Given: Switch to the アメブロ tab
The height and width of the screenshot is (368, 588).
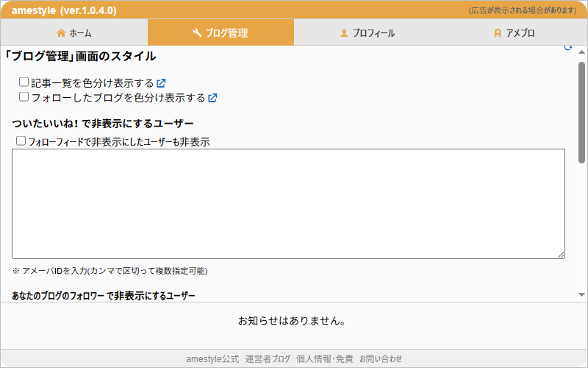Looking at the screenshot, I should (x=514, y=33).
